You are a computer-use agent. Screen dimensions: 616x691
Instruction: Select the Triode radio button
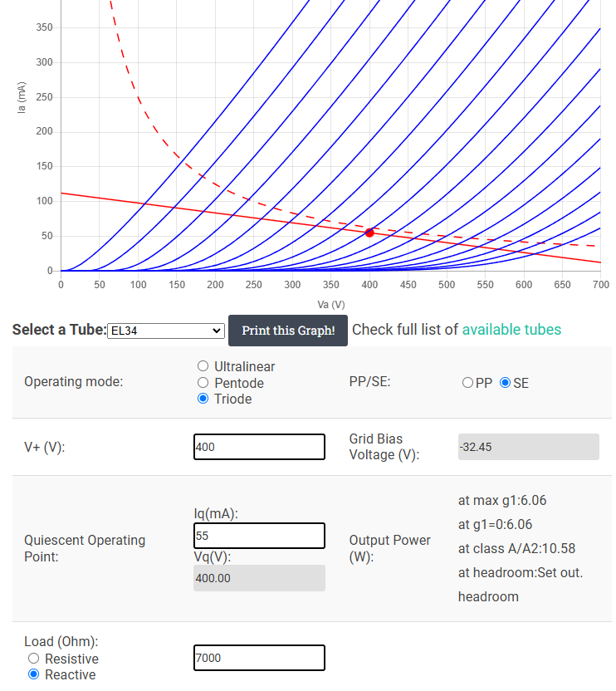[203, 399]
